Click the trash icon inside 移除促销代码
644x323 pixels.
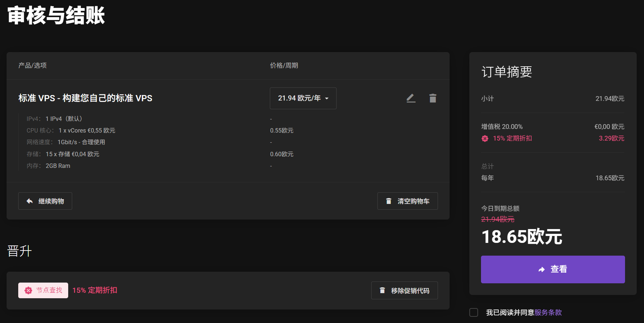click(x=382, y=290)
